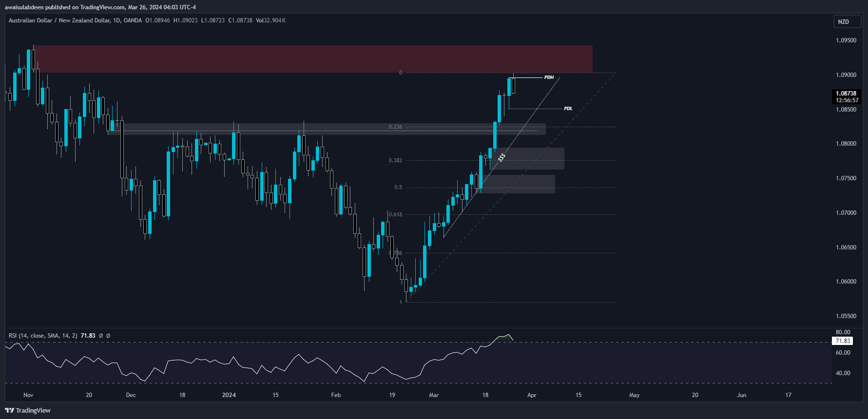
Task: Click the 1.08000 price axis label
Action: pos(846,144)
